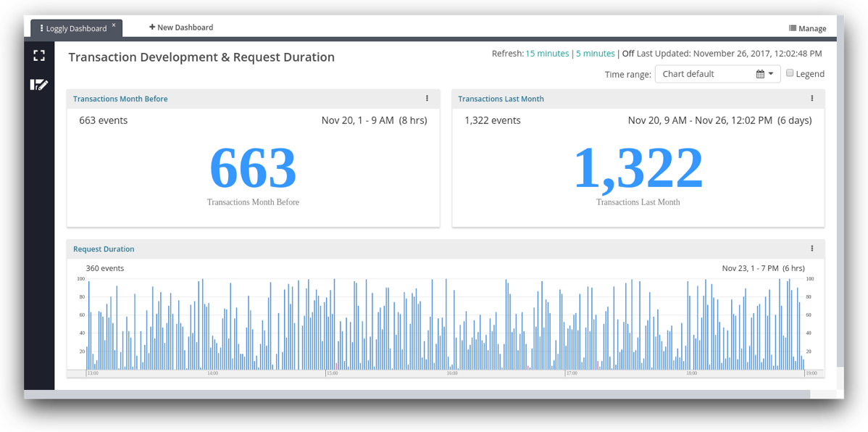Click the Loggly Dashboard tab menu dots
The width and height of the screenshot is (868, 432).
coord(41,28)
